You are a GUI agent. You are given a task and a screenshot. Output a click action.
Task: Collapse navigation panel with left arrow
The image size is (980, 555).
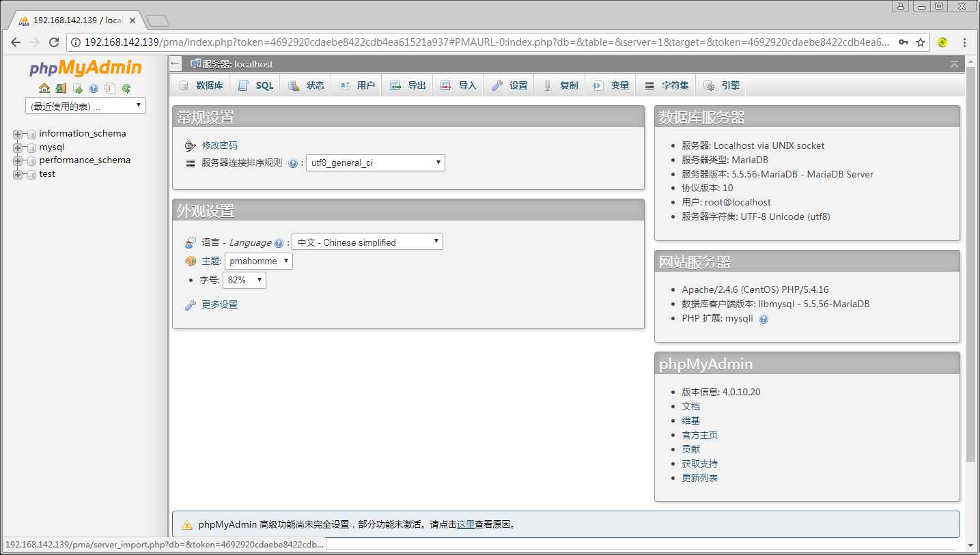pos(176,63)
